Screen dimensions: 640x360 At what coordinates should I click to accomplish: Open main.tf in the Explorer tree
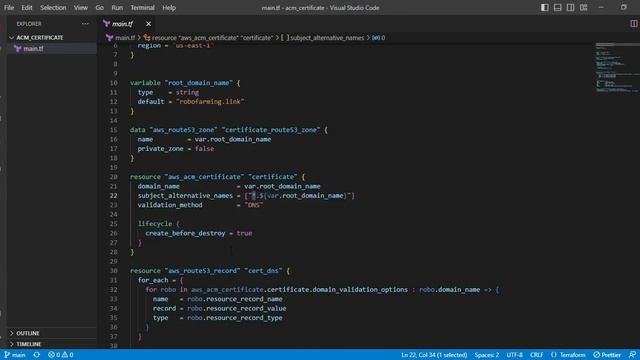52,49
